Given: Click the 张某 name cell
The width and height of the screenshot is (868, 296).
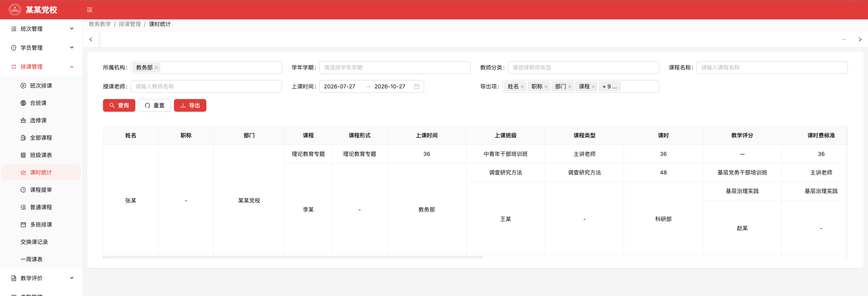Looking at the screenshot, I should (x=131, y=200).
